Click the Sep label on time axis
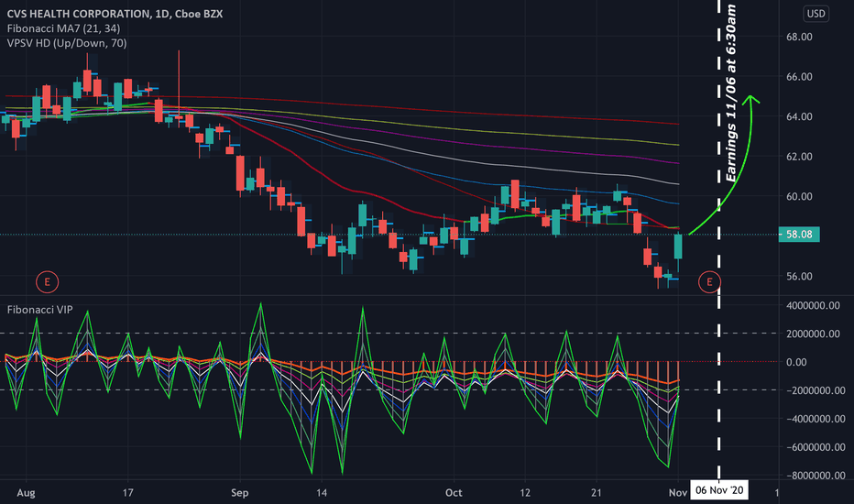Viewport: 854px width, 504px height. 240,493
